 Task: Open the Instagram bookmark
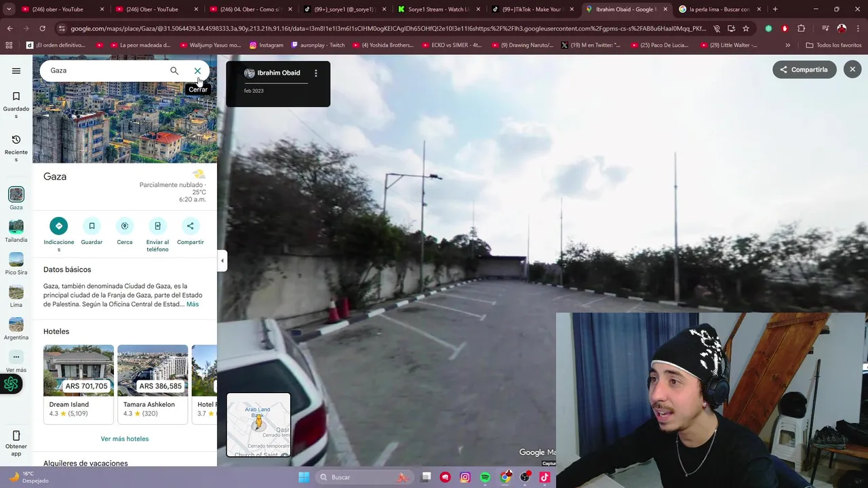pyautogui.click(x=267, y=45)
